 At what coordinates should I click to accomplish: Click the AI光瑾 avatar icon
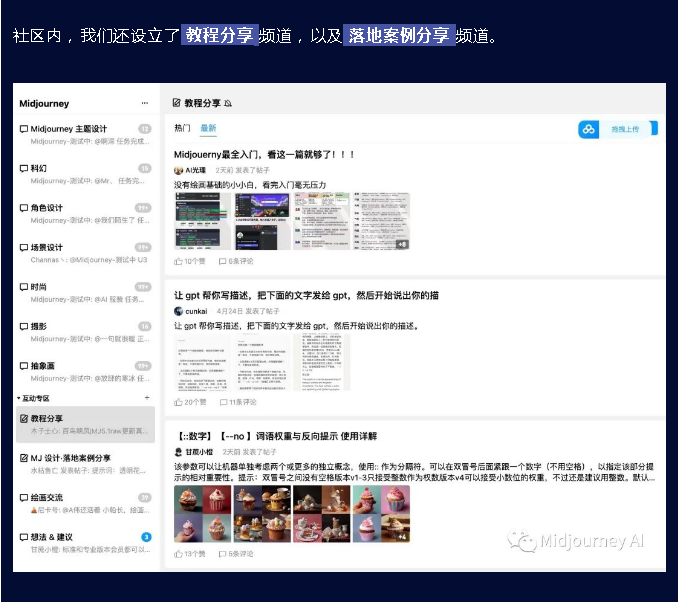coord(178,170)
